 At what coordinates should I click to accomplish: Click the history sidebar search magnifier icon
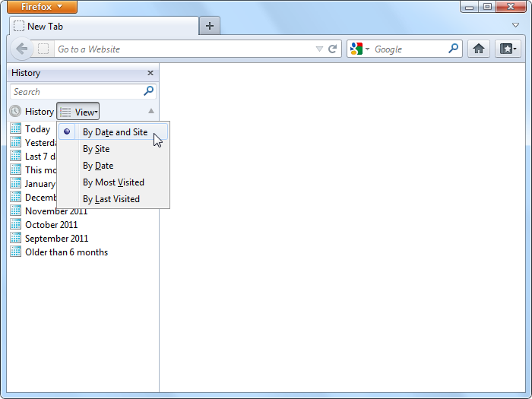coord(149,91)
